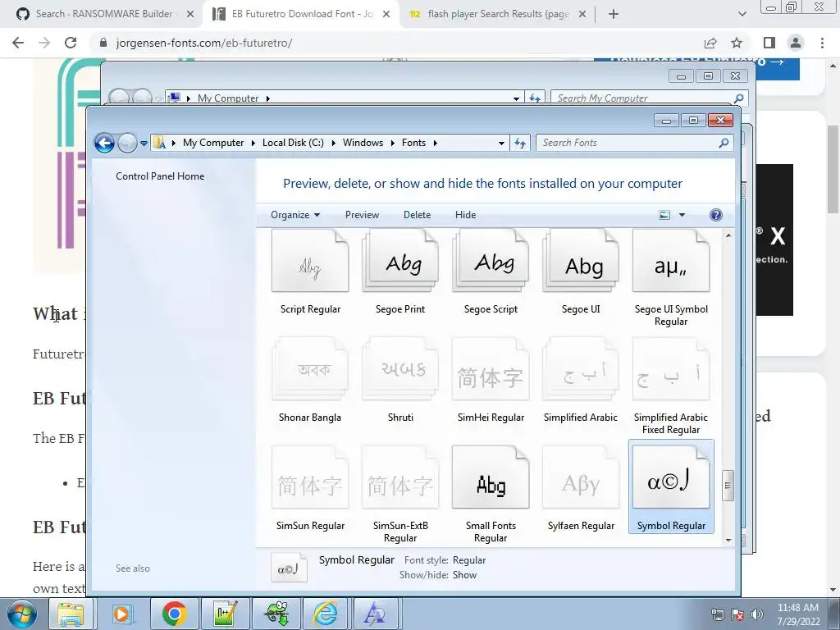Click the volume speaker tray icon
Image resolution: width=840 pixels, height=630 pixels.
pyautogui.click(x=757, y=614)
